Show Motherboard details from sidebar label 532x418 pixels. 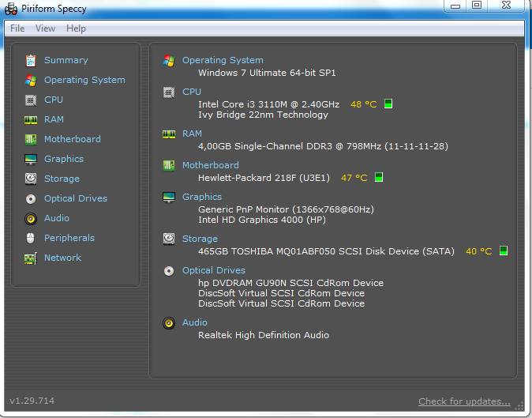[x=73, y=139]
